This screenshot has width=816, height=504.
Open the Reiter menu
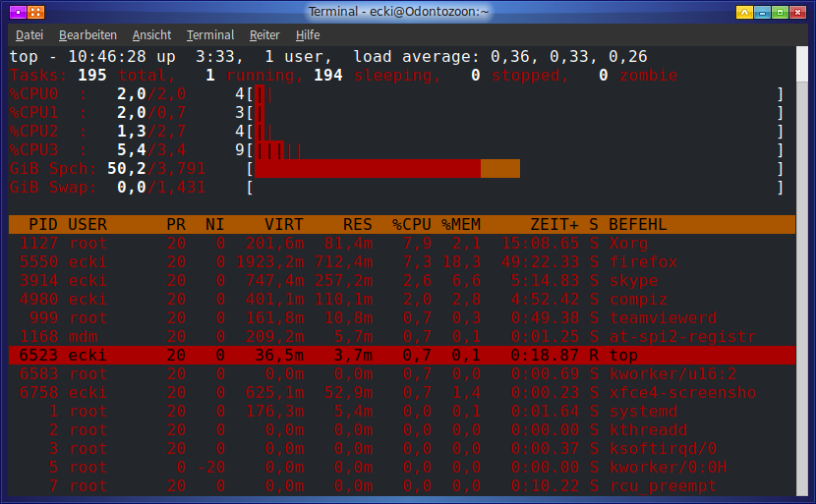coord(264,34)
